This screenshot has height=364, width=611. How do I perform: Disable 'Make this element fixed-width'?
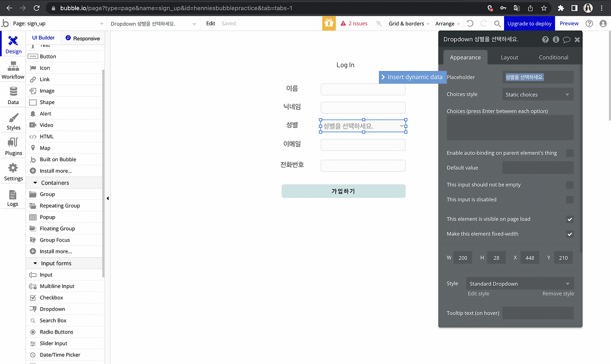click(569, 234)
